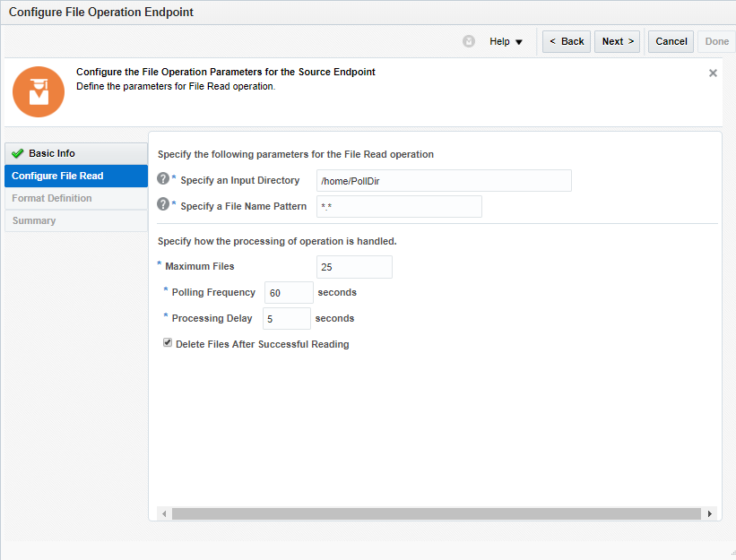
Task: Cancel the endpoint configuration
Action: [x=670, y=41]
